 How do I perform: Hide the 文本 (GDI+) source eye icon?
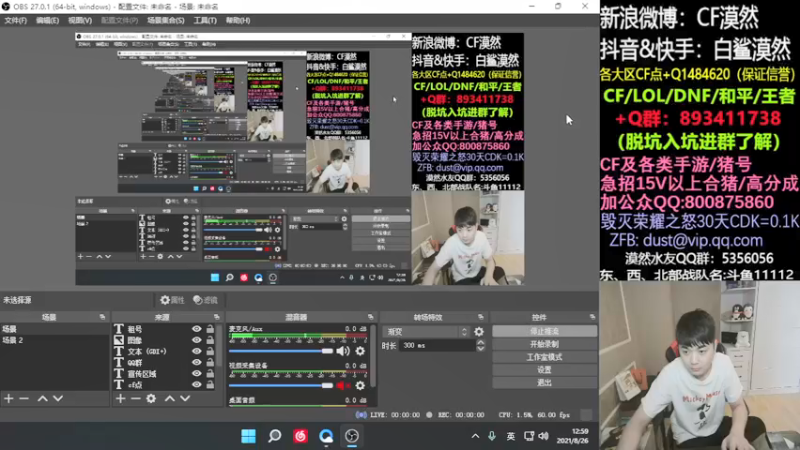(x=196, y=352)
